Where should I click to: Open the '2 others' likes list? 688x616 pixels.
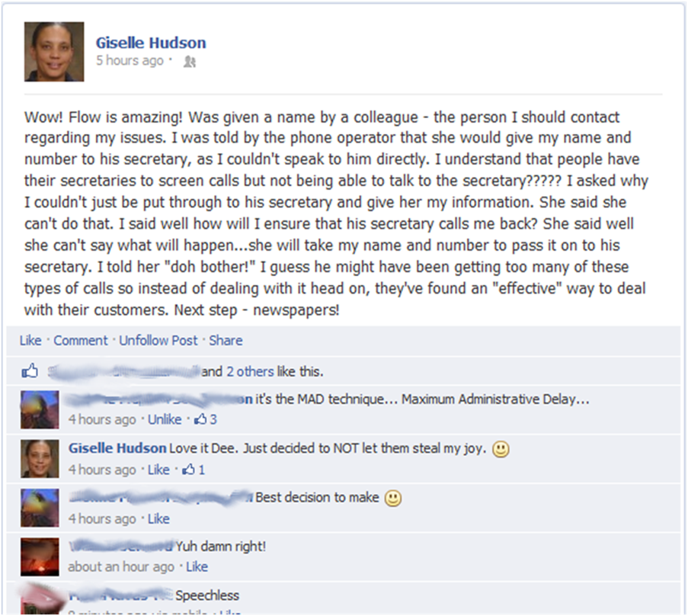pos(250,371)
